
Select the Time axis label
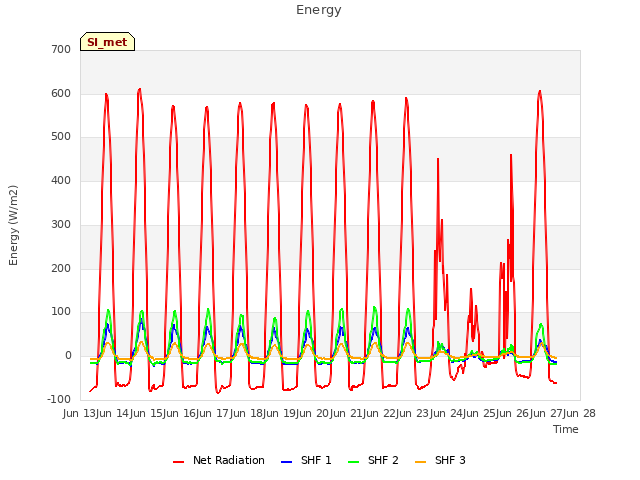pos(566,429)
